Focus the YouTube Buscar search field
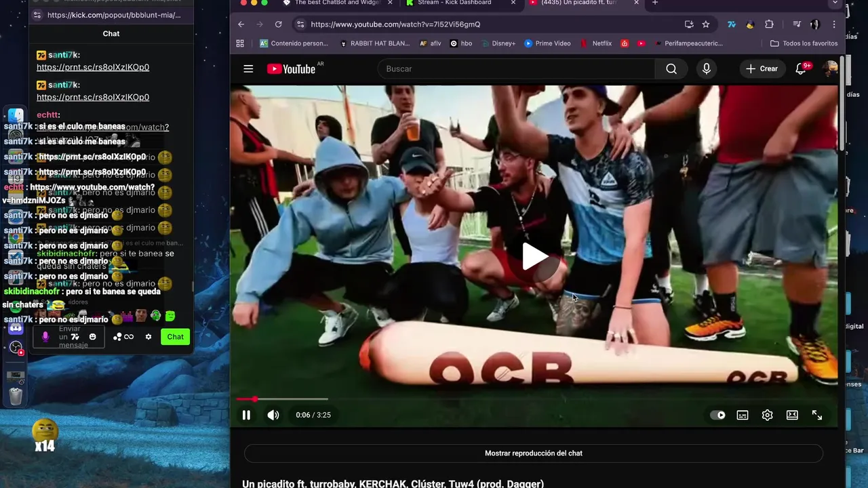 tap(516, 68)
